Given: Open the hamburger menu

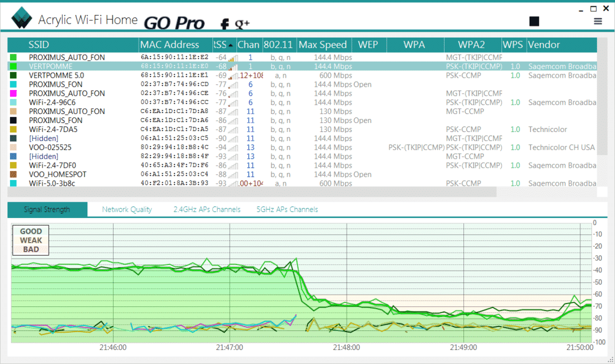Looking at the screenshot, I should point(598,21).
